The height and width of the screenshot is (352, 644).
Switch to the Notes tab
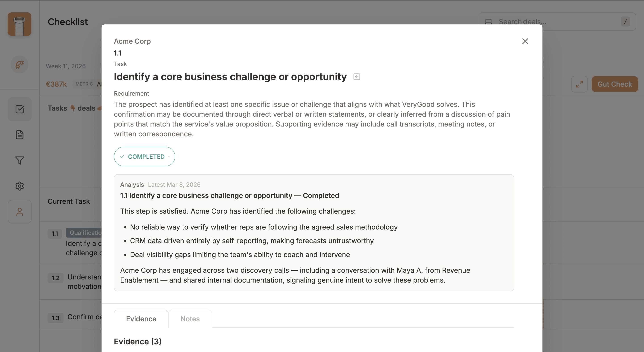pos(190,319)
